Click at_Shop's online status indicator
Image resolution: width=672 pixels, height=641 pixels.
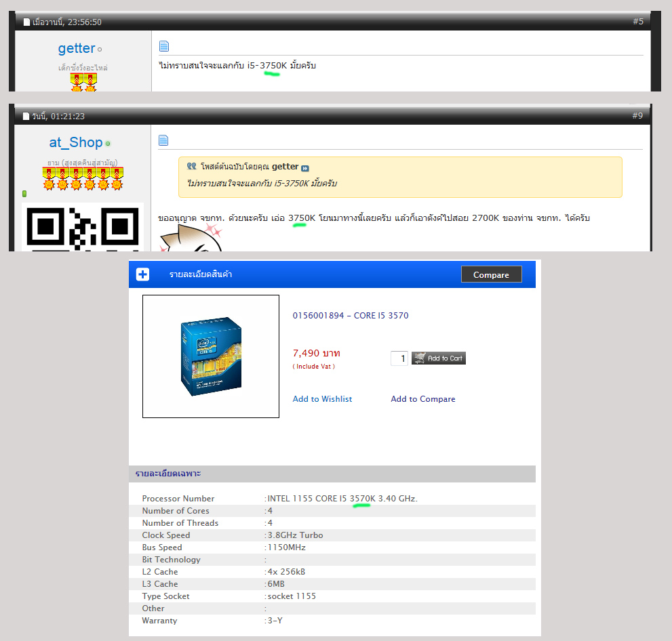(108, 144)
